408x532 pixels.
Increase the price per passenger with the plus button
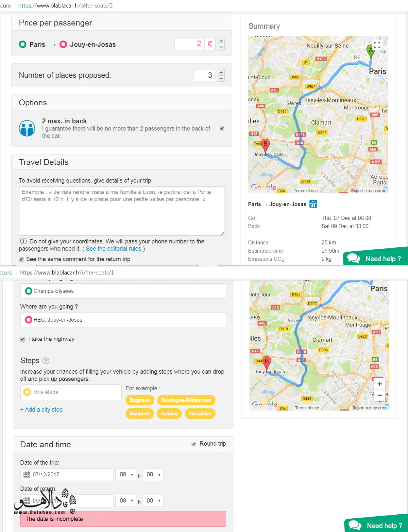pyautogui.click(x=221, y=41)
